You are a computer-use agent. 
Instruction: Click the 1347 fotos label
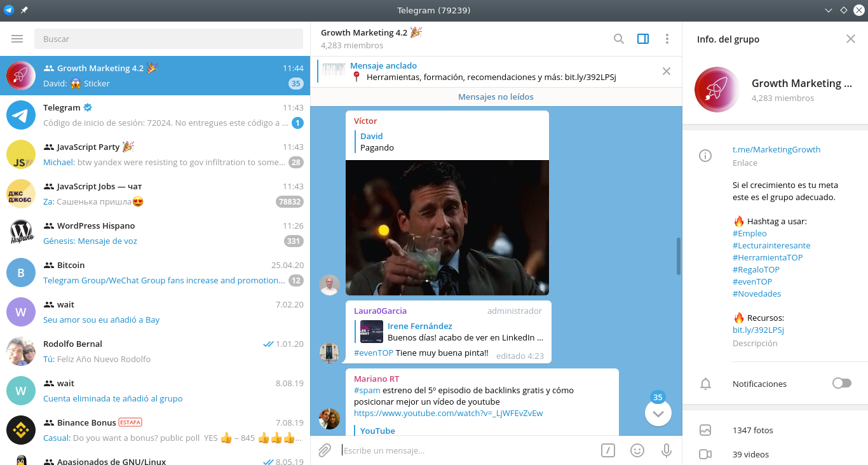click(753, 430)
